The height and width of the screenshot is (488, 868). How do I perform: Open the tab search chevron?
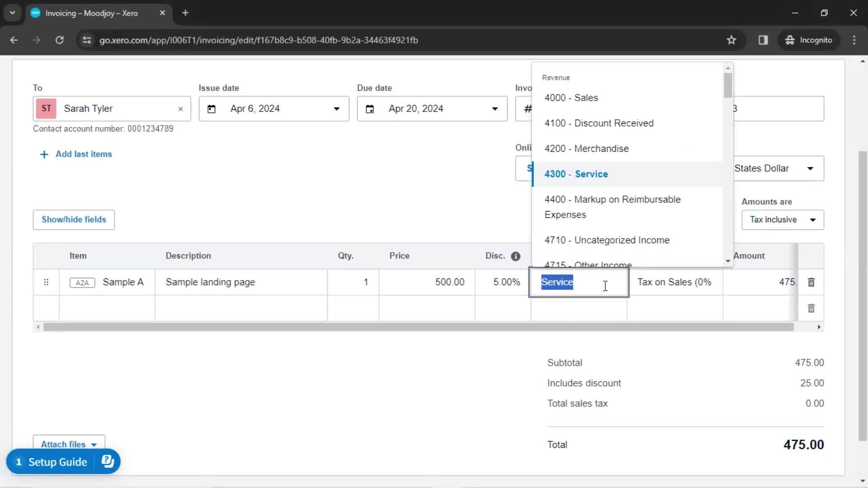click(x=13, y=13)
